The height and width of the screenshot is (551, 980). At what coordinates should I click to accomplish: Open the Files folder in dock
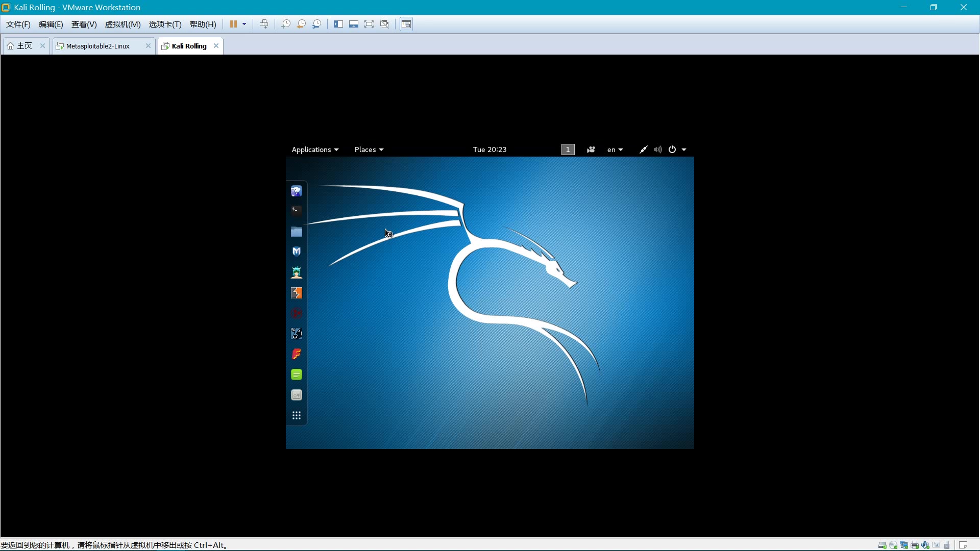pyautogui.click(x=296, y=232)
